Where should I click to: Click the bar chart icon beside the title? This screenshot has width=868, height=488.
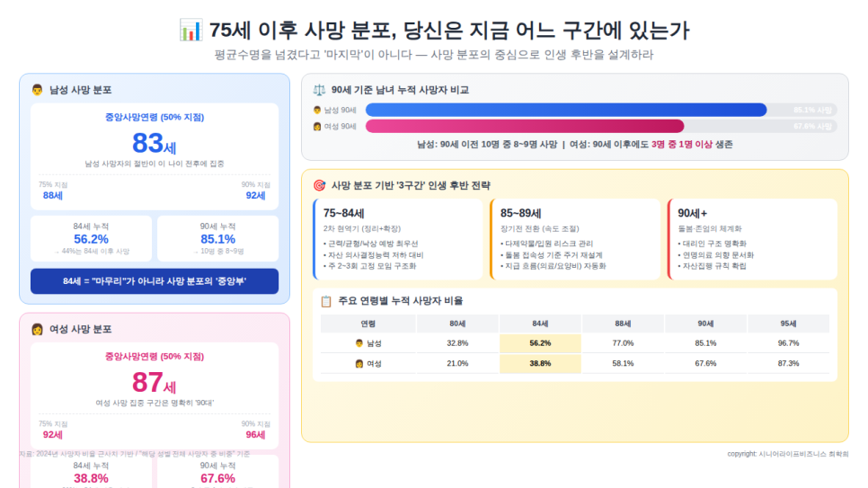coord(190,30)
